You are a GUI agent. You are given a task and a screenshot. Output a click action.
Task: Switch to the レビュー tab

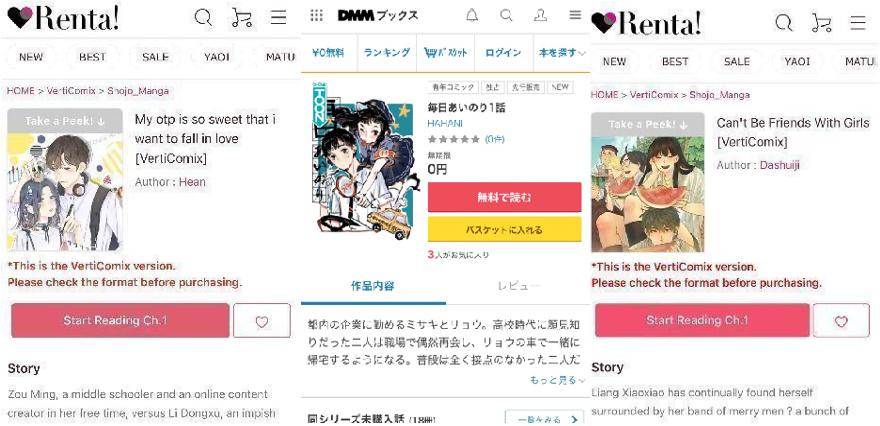[519, 286]
